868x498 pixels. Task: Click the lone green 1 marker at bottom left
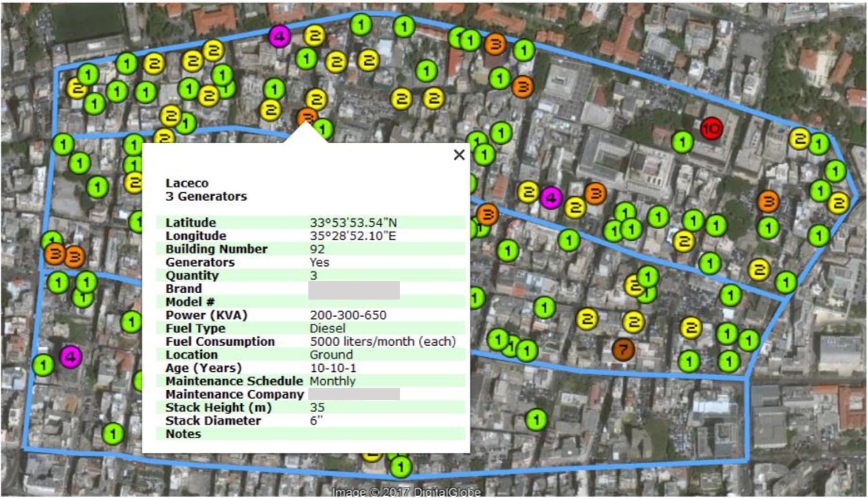113,434
